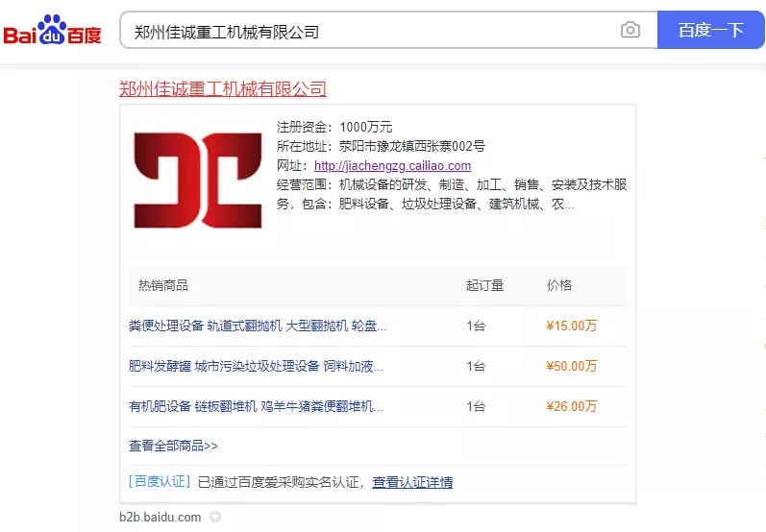This screenshot has width=766, height=532.
Task: Click the 起订量 column header
Action: (x=484, y=285)
